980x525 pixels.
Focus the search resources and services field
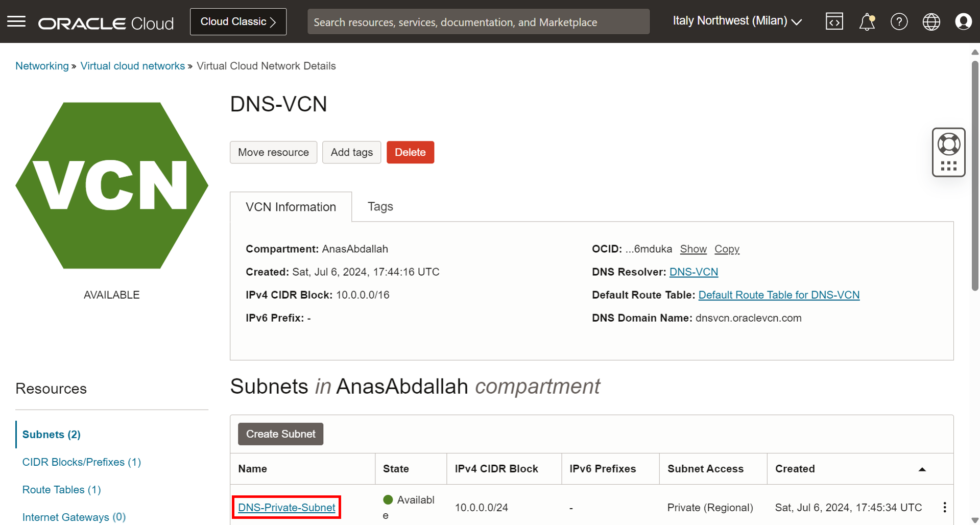click(479, 22)
